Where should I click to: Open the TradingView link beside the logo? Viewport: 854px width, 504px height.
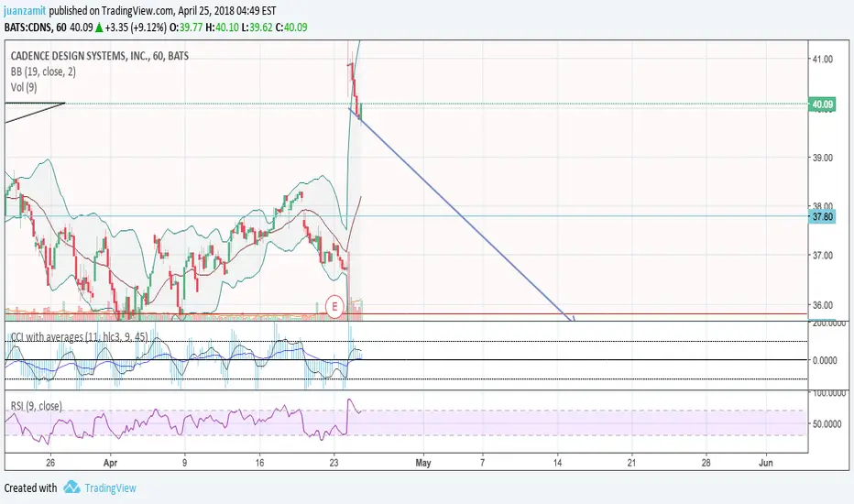click(111, 488)
